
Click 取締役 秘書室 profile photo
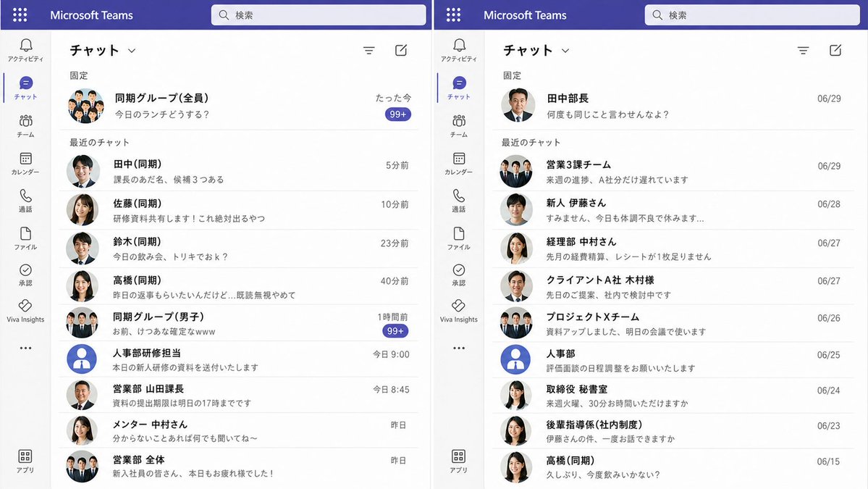click(x=516, y=395)
